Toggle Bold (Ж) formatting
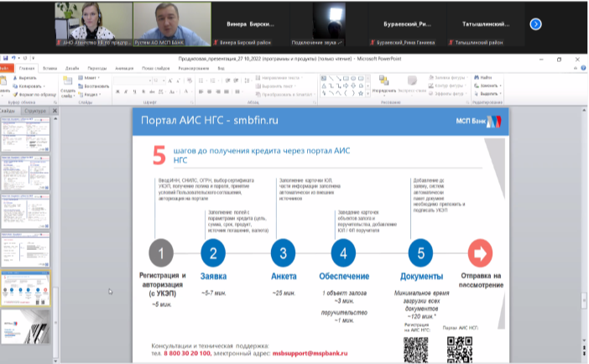This screenshot has height=364, width=589. click(118, 91)
